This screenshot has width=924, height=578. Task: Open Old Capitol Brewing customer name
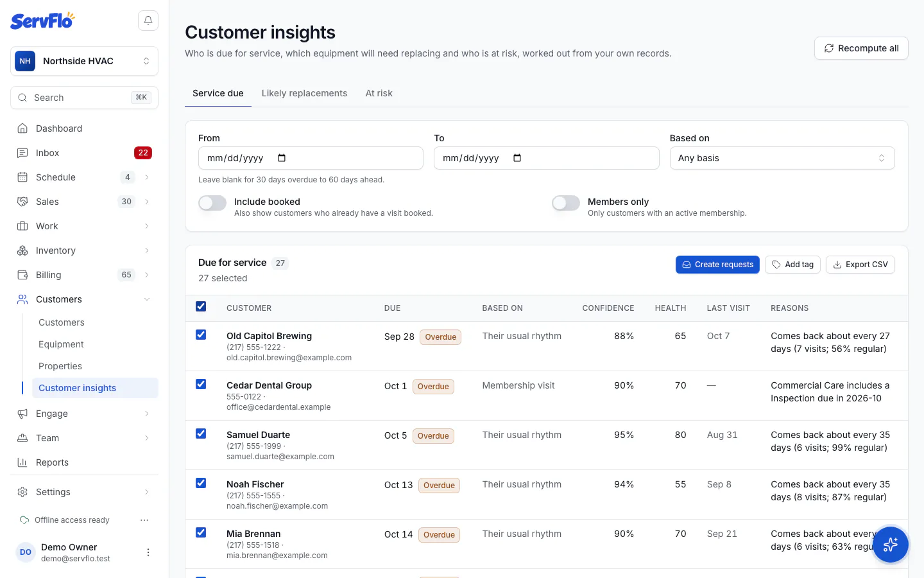point(269,336)
